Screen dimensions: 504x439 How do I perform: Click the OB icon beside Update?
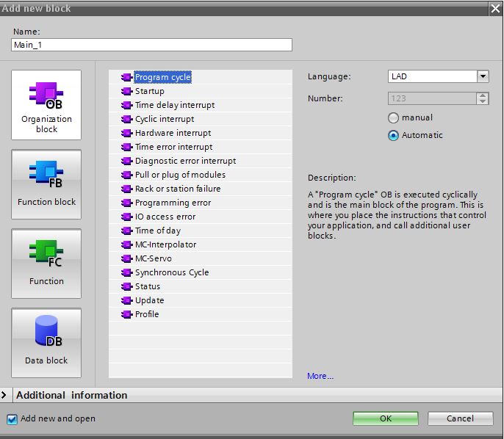click(126, 300)
